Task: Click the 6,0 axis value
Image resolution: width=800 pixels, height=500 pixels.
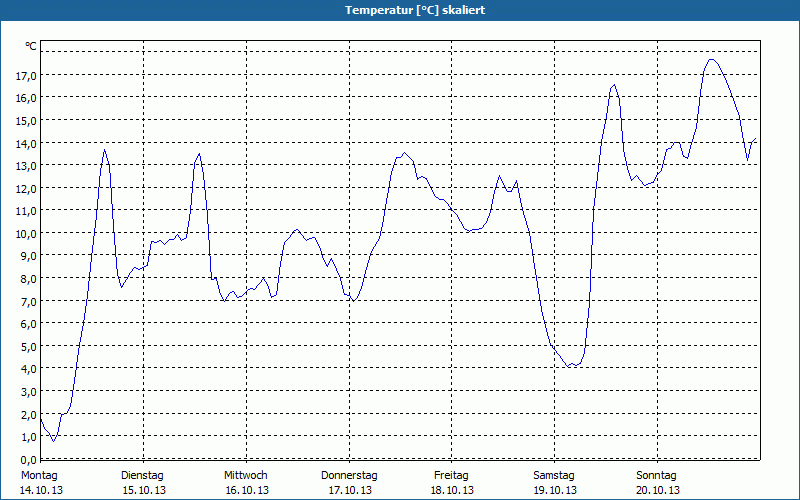Action: pyautogui.click(x=29, y=324)
